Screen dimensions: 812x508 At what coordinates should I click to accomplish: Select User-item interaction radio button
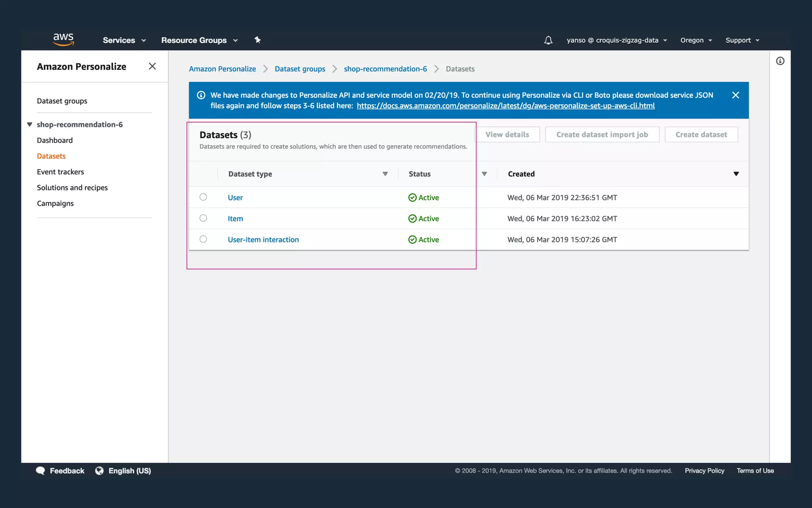point(203,239)
